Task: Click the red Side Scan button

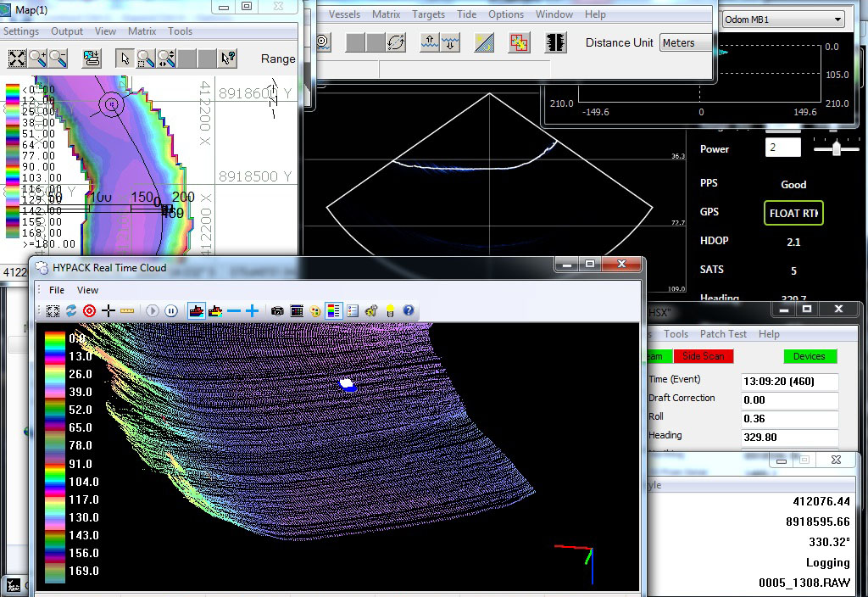Action: (x=704, y=356)
